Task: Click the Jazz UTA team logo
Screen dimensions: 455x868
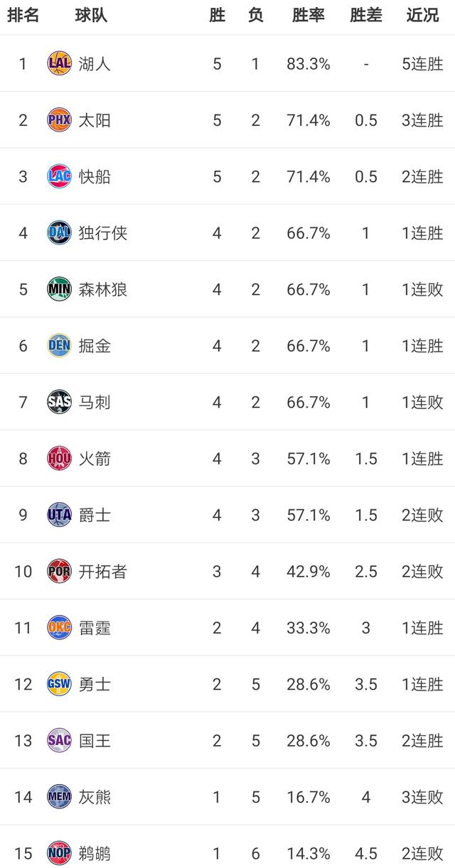Action: (x=60, y=514)
